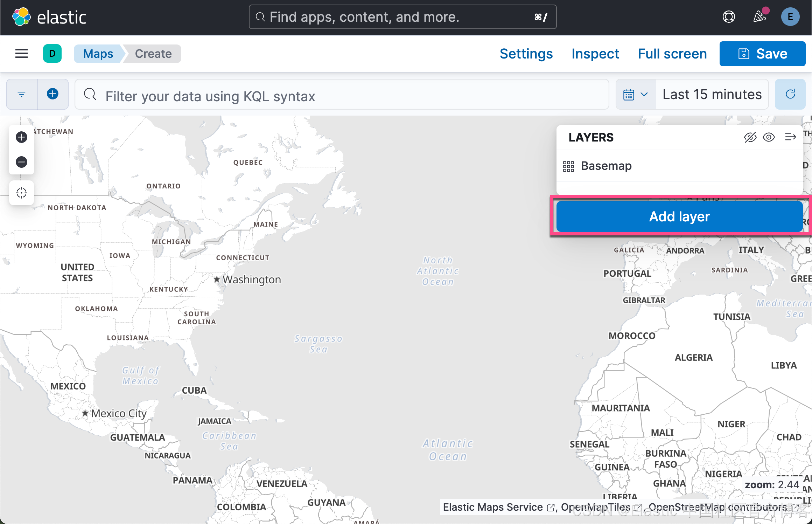Open the calendar quick-select dropdown
Viewport: 812px width, 524px height.
tap(635, 94)
